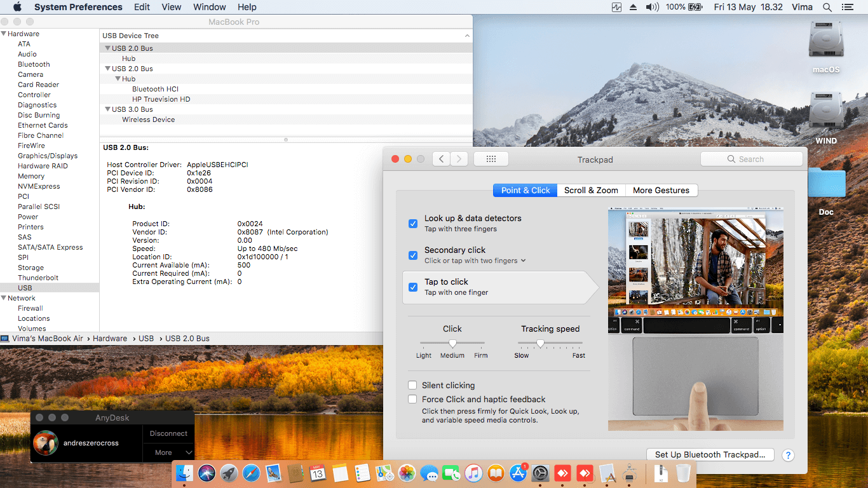Viewport: 868px width, 488px height.
Task: Collapse the USB 3.0 Bus tree
Action: (x=107, y=109)
